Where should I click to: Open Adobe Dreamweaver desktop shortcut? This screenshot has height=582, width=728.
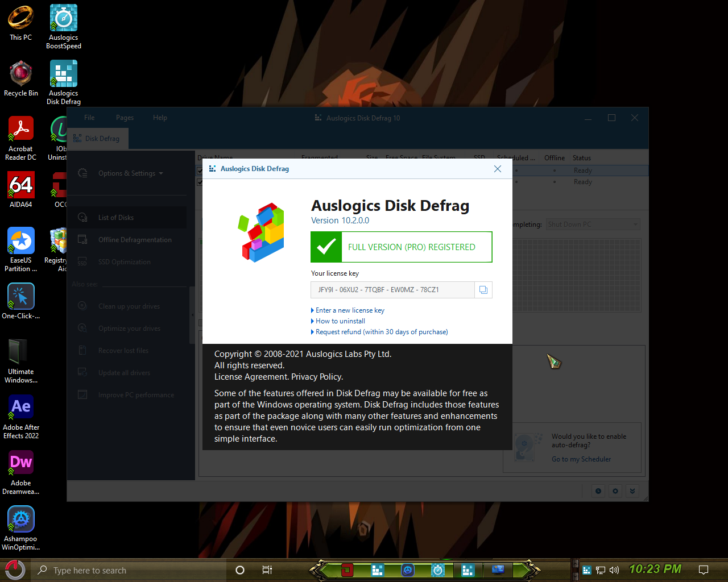21,472
